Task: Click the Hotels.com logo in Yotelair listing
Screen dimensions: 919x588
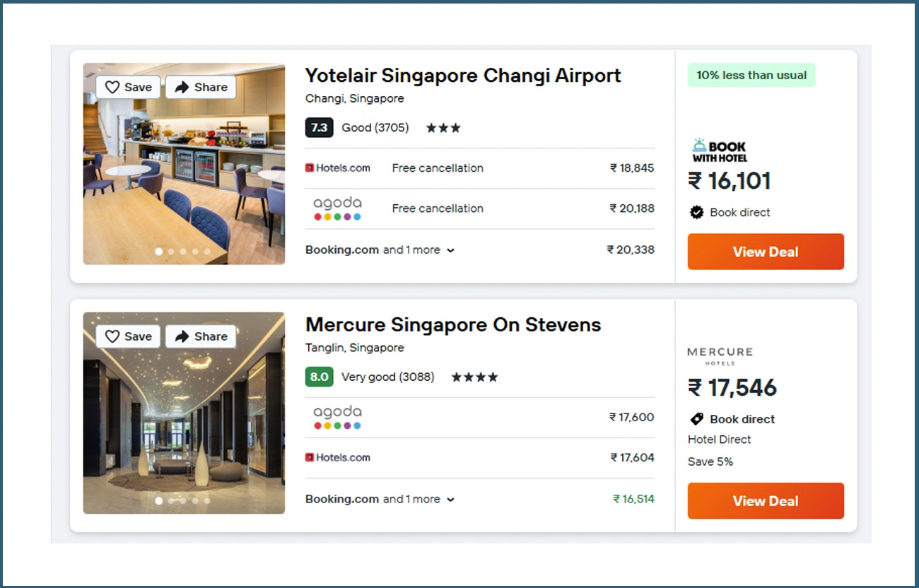Action: (x=338, y=168)
